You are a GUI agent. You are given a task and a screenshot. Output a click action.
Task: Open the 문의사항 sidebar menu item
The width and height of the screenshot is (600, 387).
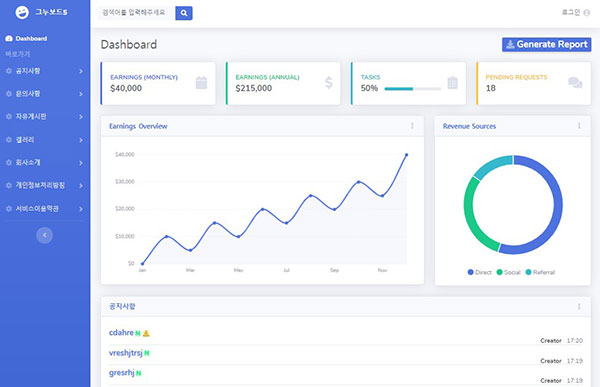click(44, 94)
